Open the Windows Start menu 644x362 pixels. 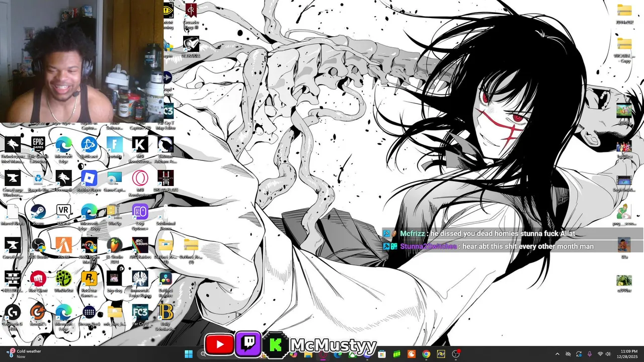click(x=189, y=354)
